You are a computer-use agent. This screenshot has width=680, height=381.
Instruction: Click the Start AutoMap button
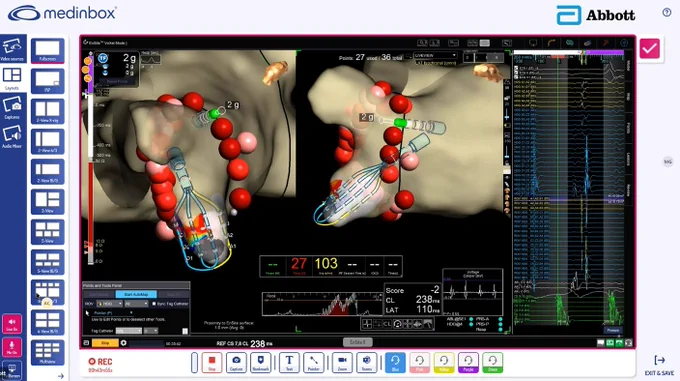pos(136,294)
